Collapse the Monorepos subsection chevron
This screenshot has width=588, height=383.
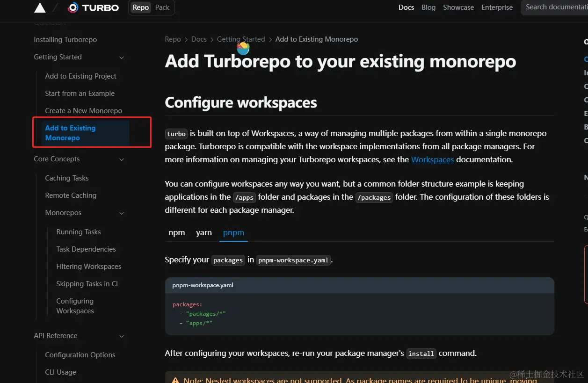[x=122, y=213]
